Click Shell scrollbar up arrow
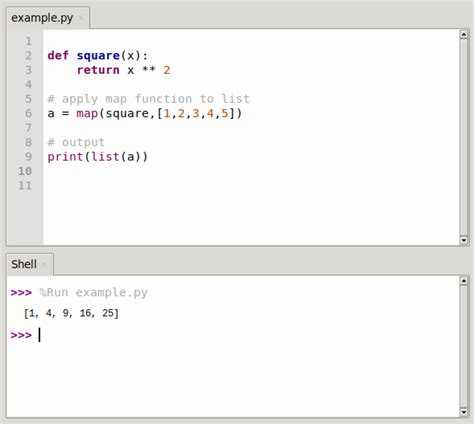 464,281
